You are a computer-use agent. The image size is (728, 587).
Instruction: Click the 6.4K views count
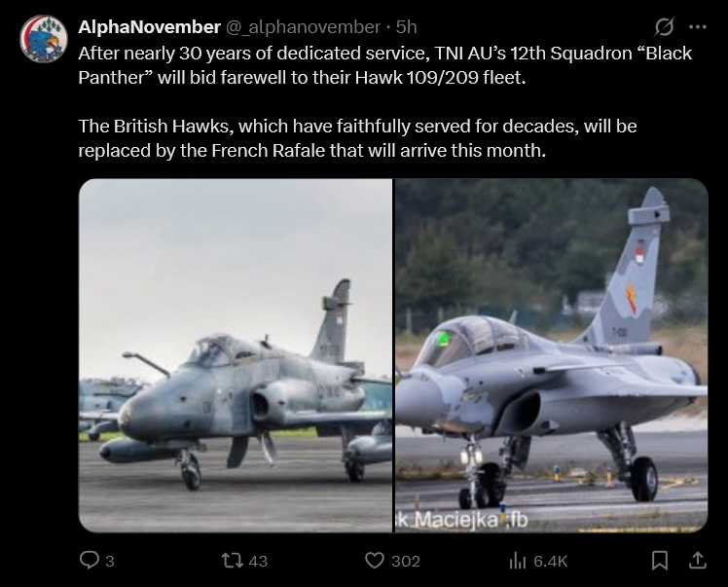[x=551, y=561]
